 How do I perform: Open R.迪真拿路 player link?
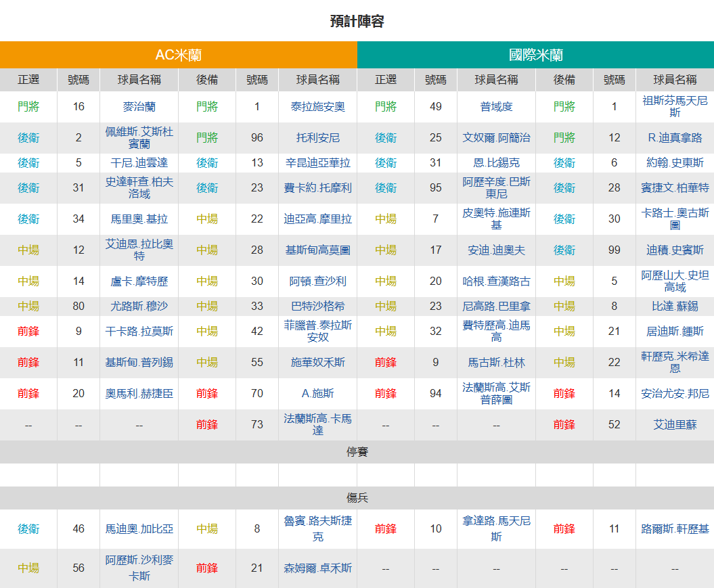[x=675, y=137]
